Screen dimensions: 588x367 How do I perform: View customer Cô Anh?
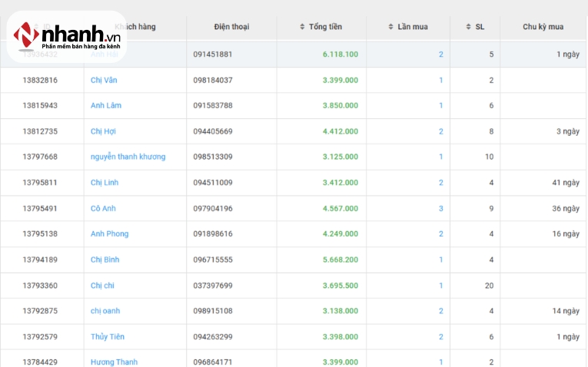click(x=104, y=208)
